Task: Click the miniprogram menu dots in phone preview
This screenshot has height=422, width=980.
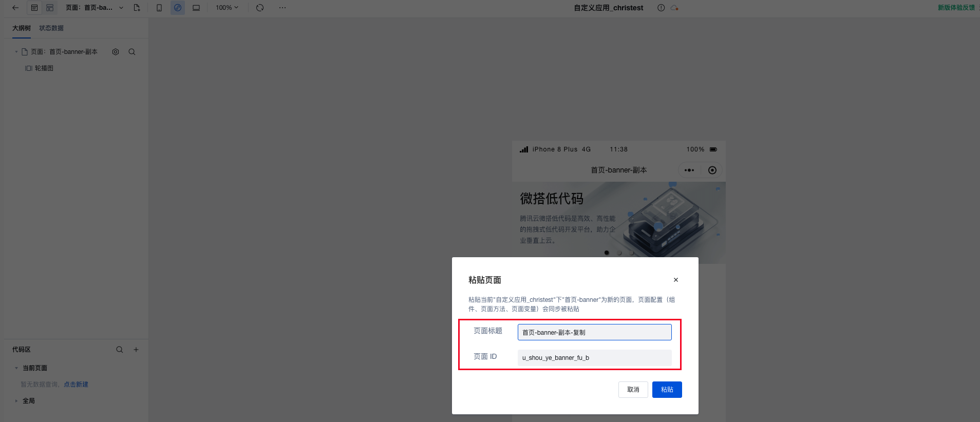Action: pos(689,170)
